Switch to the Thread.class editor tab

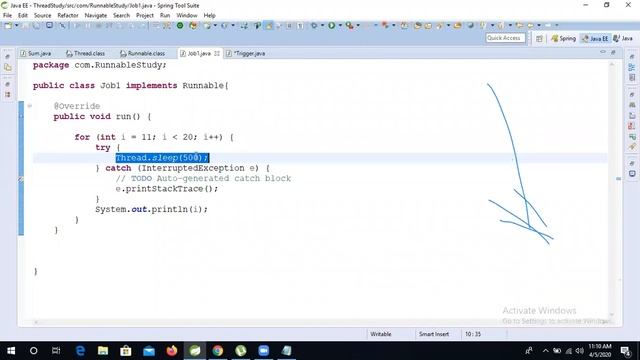pos(85,53)
